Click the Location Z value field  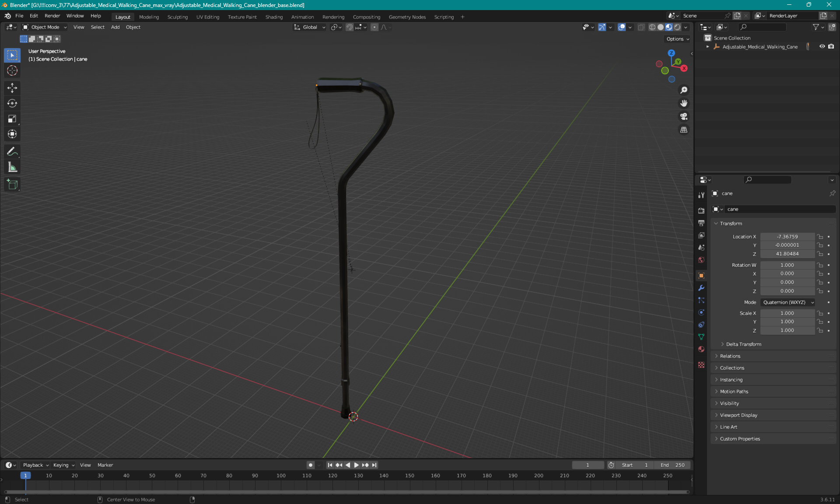pyautogui.click(x=787, y=254)
